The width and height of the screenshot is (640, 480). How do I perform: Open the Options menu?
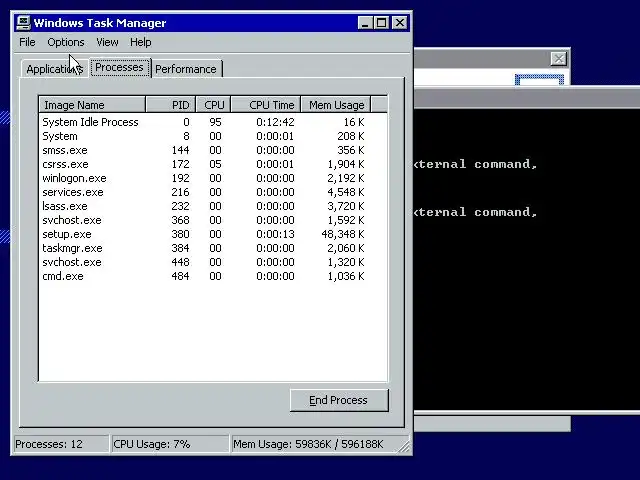tap(66, 42)
